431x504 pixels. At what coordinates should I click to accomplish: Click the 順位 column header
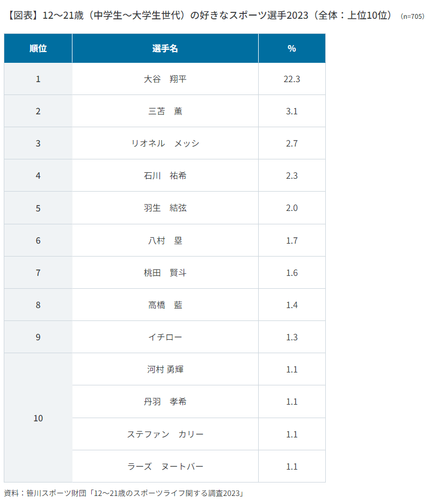pyautogui.click(x=38, y=48)
